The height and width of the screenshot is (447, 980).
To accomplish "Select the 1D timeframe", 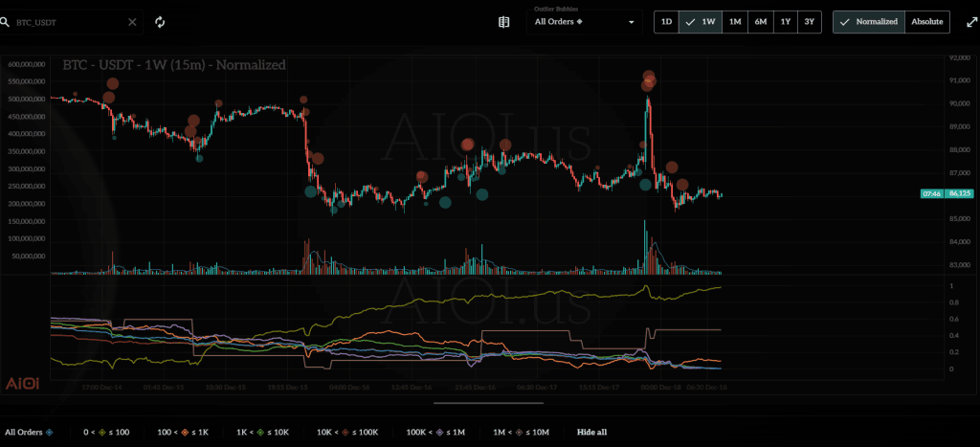I will point(666,21).
